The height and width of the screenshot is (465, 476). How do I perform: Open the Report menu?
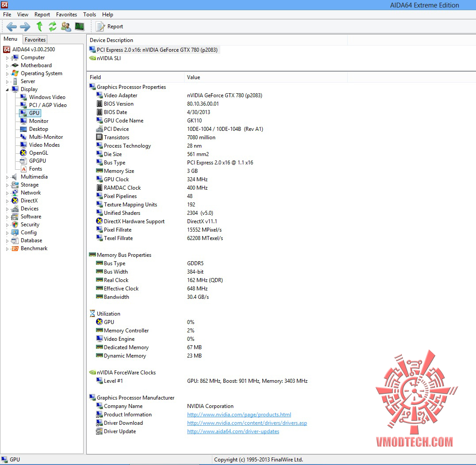point(42,15)
